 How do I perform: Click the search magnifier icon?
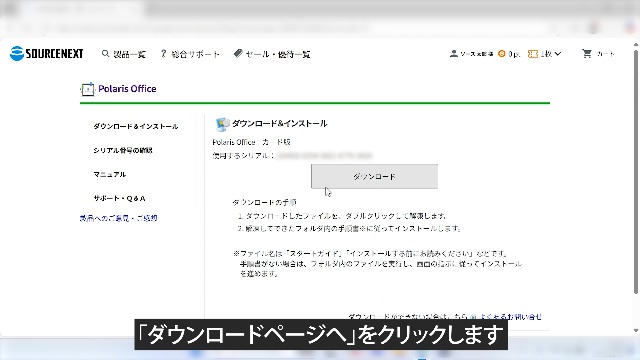(x=105, y=53)
